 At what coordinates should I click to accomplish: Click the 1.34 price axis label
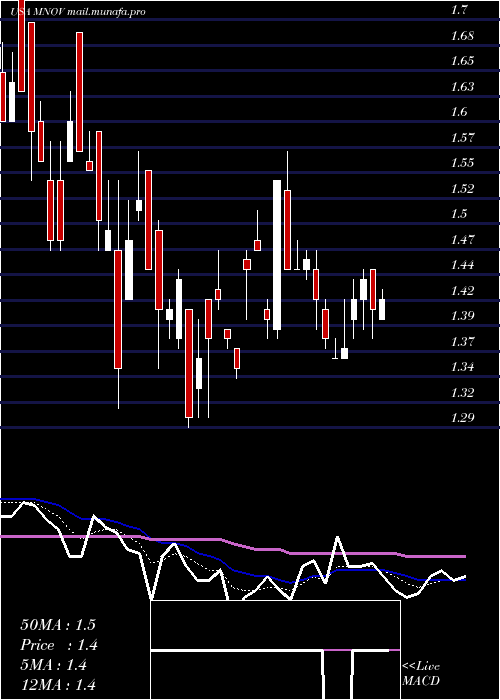(x=462, y=367)
